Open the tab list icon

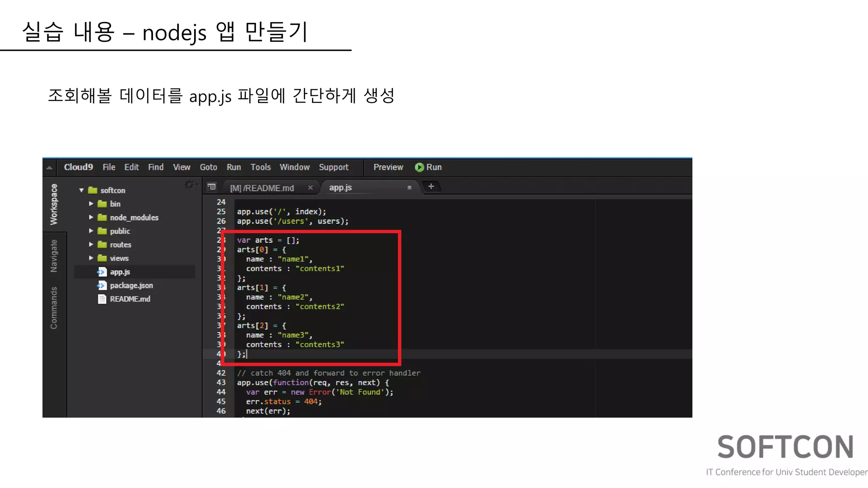(x=211, y=187)
